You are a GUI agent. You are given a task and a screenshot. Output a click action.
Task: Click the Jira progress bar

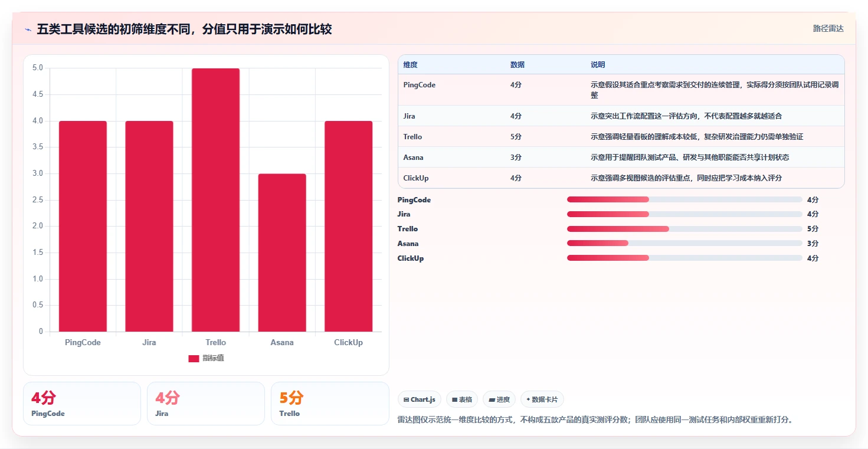click(x=684, y=214)
